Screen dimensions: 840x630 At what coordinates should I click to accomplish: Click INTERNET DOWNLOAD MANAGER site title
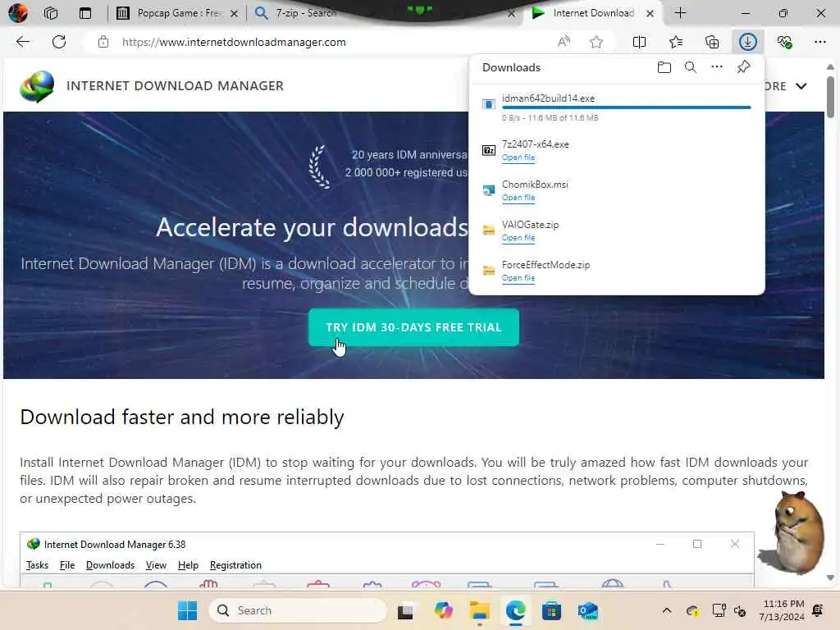[x=175, y=85]
